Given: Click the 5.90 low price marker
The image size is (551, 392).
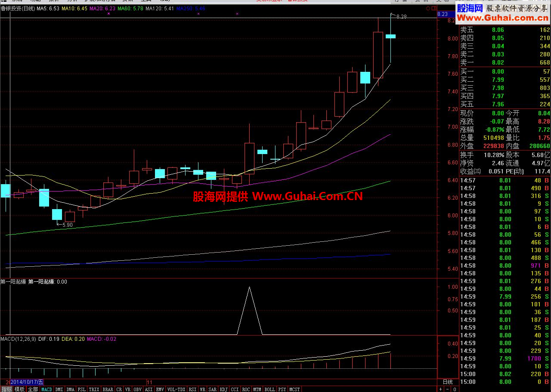Looking at the screenshot, I should (68, 225).
